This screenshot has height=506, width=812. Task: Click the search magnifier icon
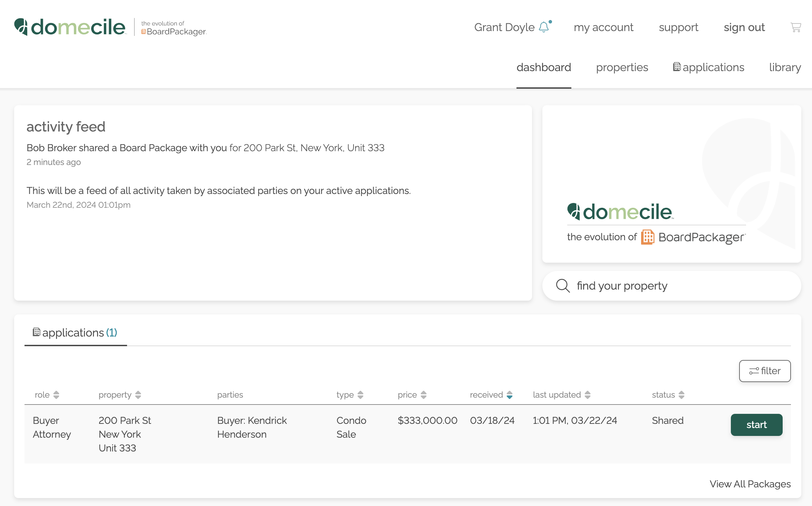(x=563, y=286)
